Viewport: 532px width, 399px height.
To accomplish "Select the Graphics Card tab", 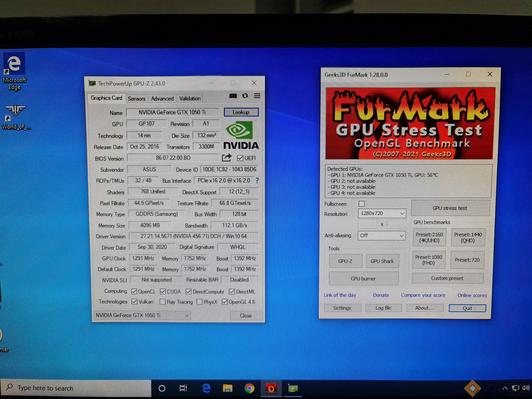I will (107, 98).
